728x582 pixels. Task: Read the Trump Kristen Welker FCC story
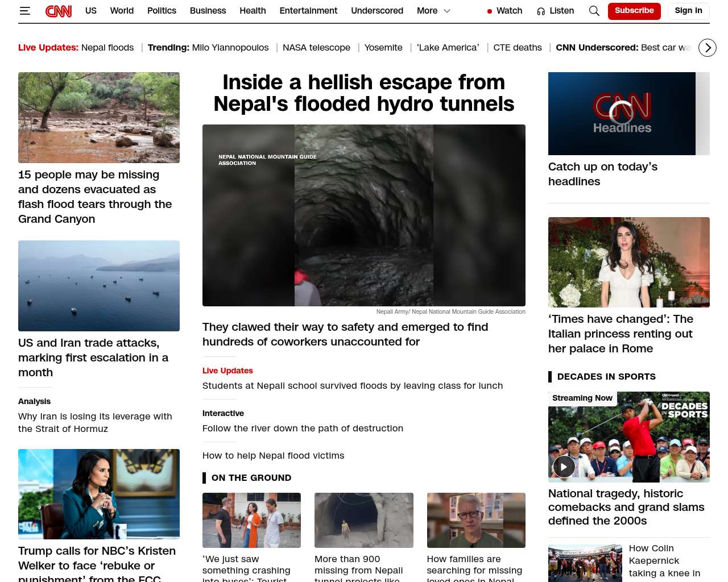click(x=97, y=563)
